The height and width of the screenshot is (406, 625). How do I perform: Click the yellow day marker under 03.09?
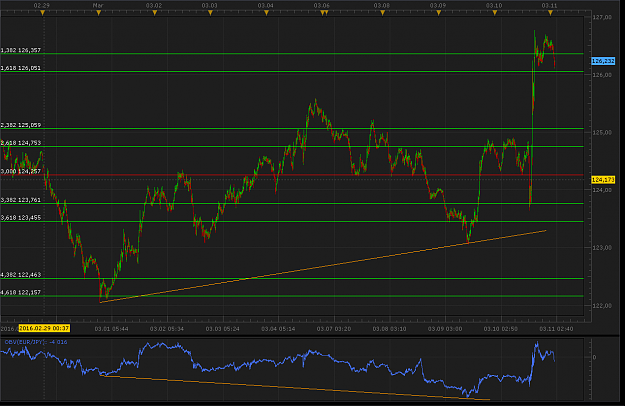click(x=438, y=13)
